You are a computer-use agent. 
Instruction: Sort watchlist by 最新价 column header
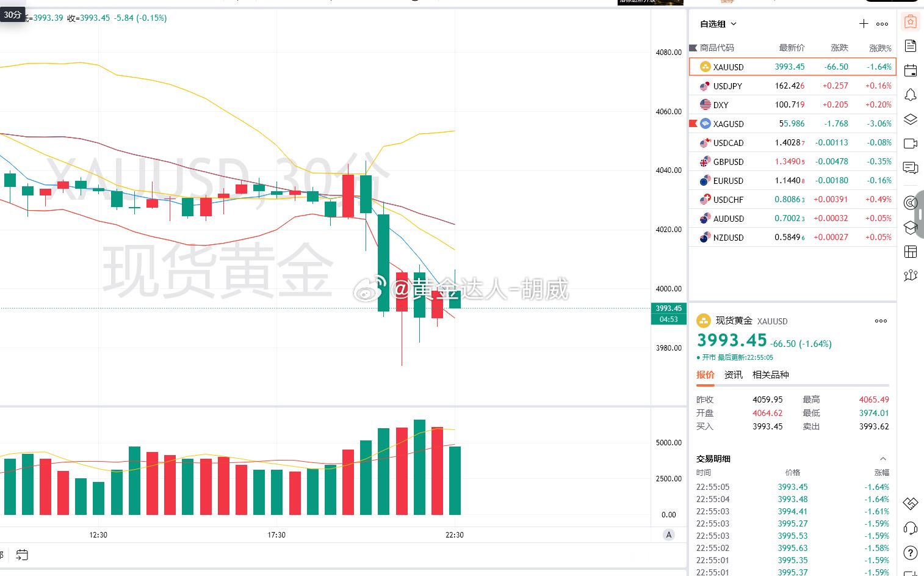coord(792,48)
